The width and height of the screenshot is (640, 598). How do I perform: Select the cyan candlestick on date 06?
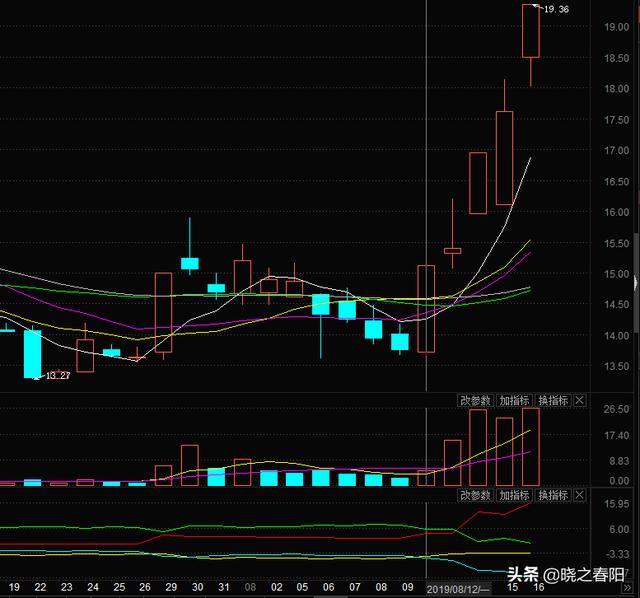click(321, 305)
